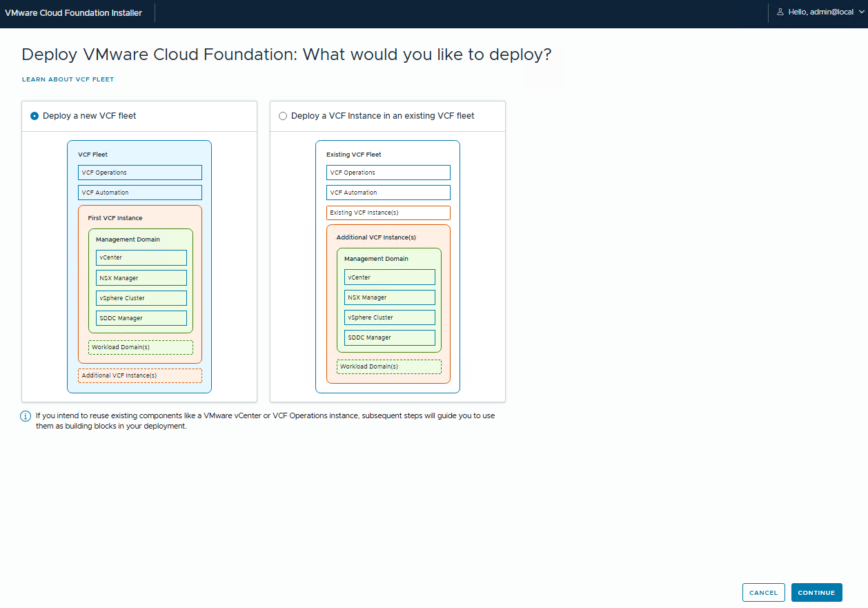Click VMware Cloud Foundation Installer title
This screenshot has width=868, height=608.
(x=73, y=12)
